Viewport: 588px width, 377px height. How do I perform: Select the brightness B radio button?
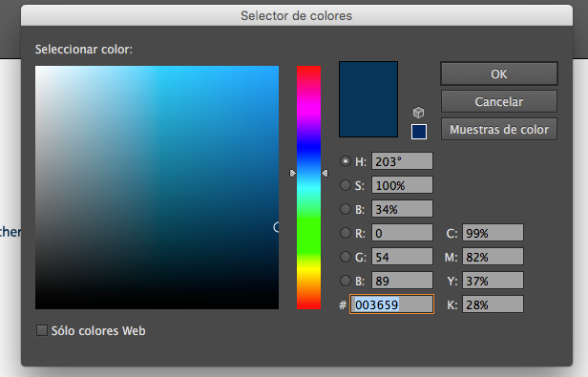coord(345,209)
